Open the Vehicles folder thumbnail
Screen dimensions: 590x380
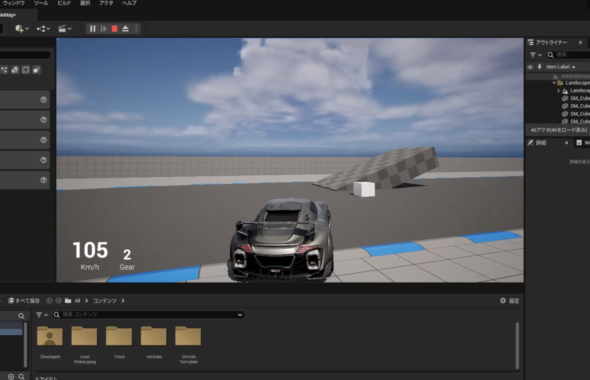pos(154,336)
